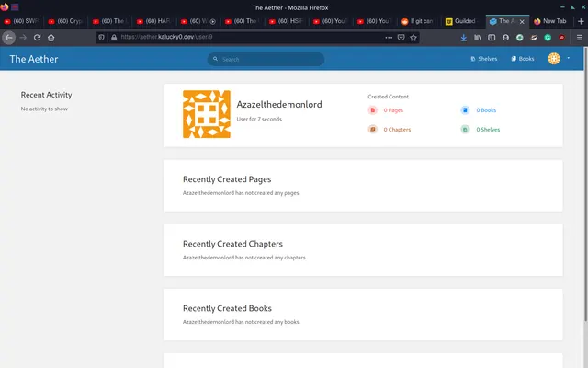Open the Firefox home page icon
The height and width of the screenshot is (368, 588).
point(51,38)
